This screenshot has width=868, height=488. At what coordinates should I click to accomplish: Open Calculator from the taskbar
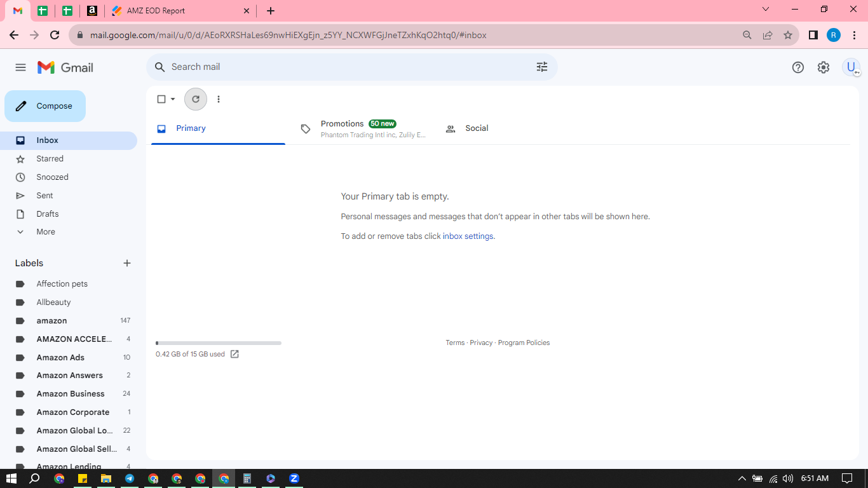pos(247,478)
